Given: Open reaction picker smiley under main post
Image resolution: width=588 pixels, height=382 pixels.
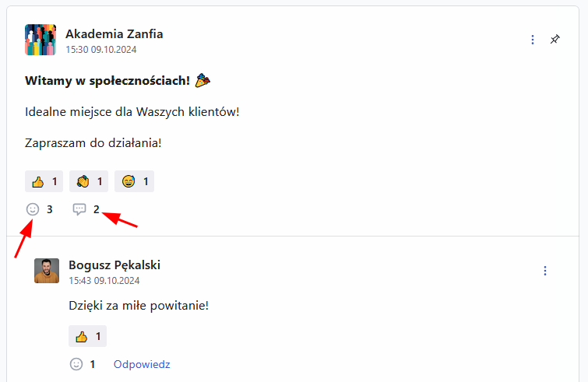Looking at the screenshot, I should point(33,209).
